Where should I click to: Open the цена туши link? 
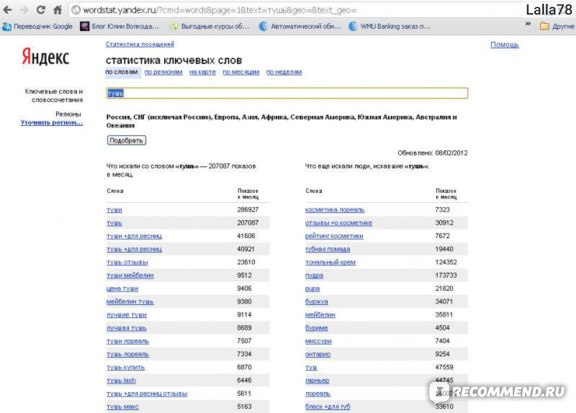[122, 289]
